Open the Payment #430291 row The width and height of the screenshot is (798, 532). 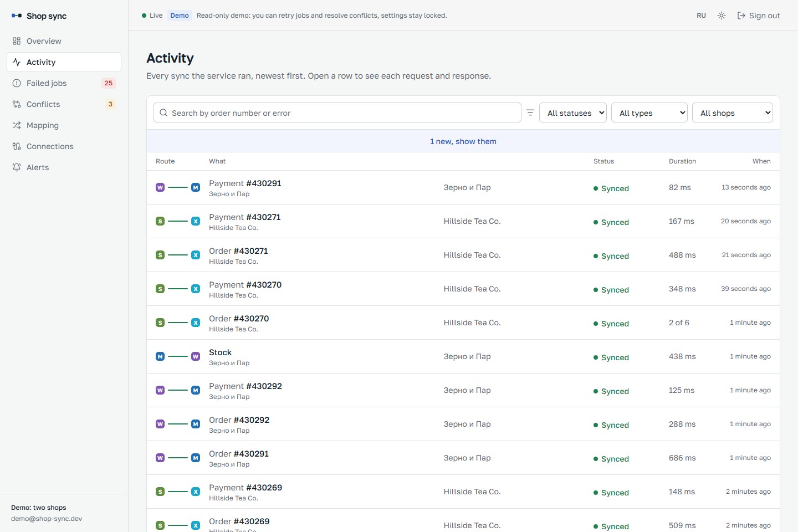[x=463, y=187]
